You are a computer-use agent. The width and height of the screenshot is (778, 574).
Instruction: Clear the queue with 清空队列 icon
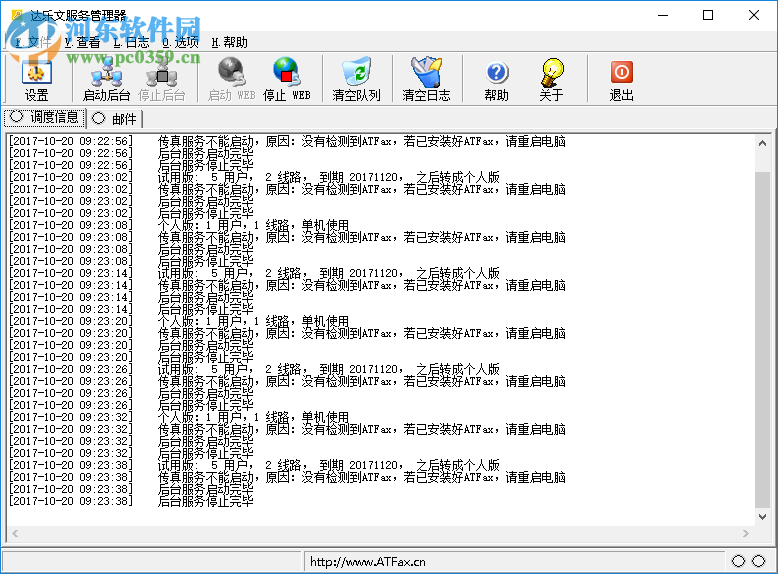356,79
